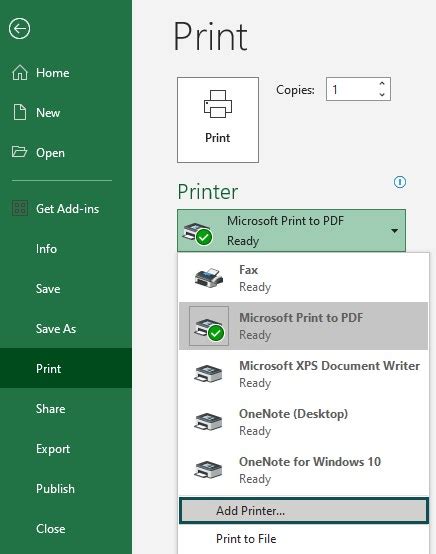Choose Save As in the sidebar

66,329
